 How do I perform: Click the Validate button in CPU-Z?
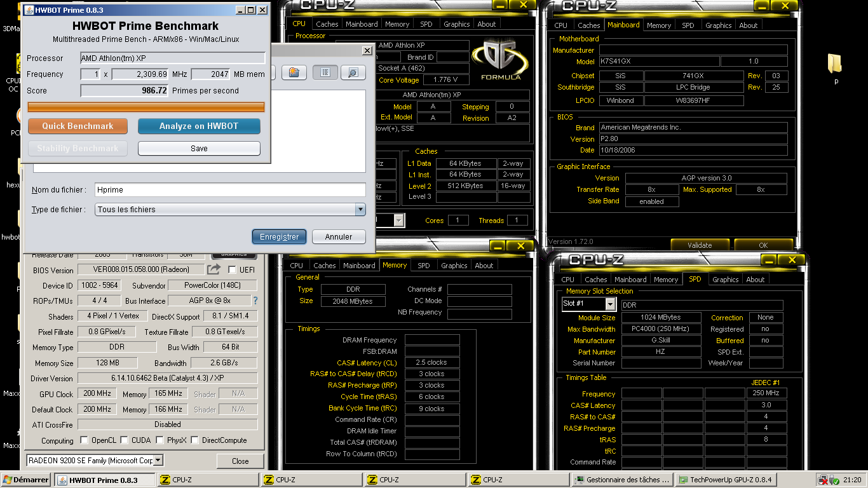[x=700, y=245]
